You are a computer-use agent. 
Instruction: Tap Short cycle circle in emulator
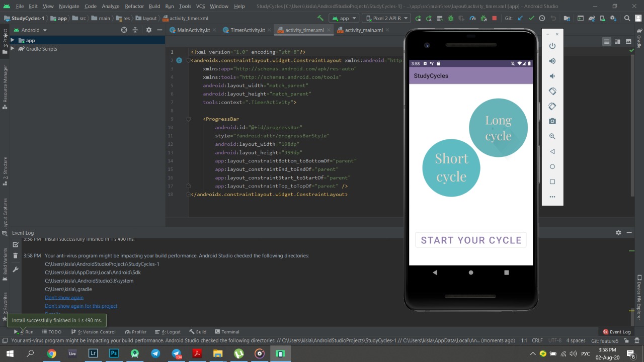(451, 168)
